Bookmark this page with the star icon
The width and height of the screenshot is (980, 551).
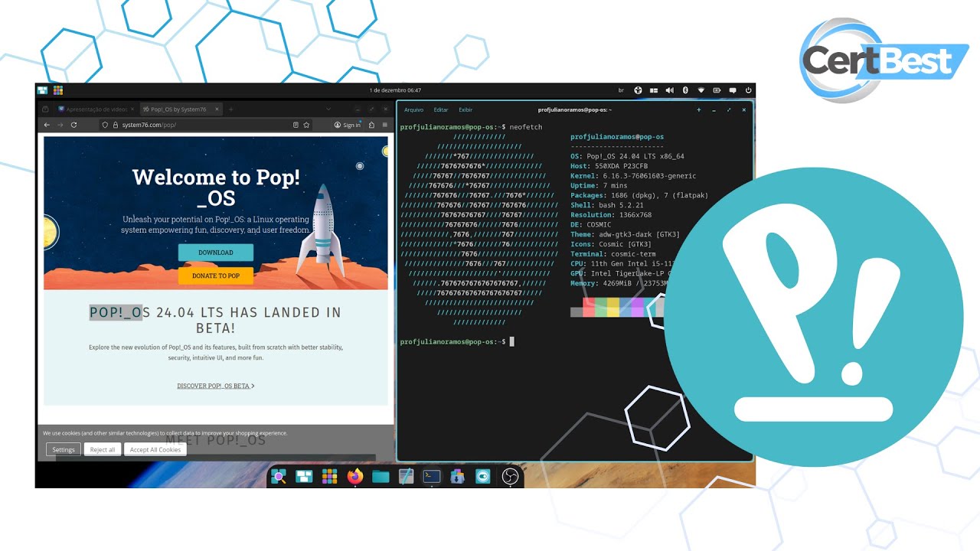pos(306,125)
